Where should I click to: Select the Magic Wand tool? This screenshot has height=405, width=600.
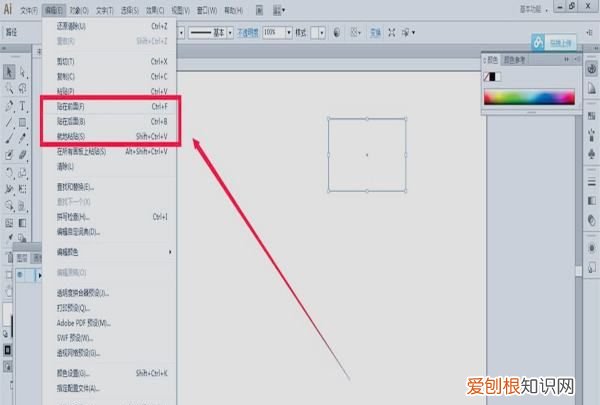9,88
